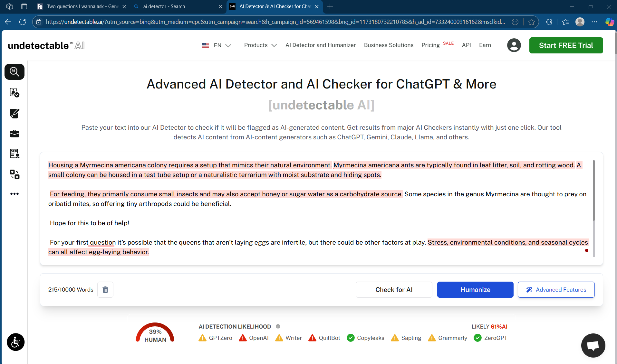Click the Sapling detector label
The height and width of the screenshot is (364, 617).
click(x=411, y=338)
